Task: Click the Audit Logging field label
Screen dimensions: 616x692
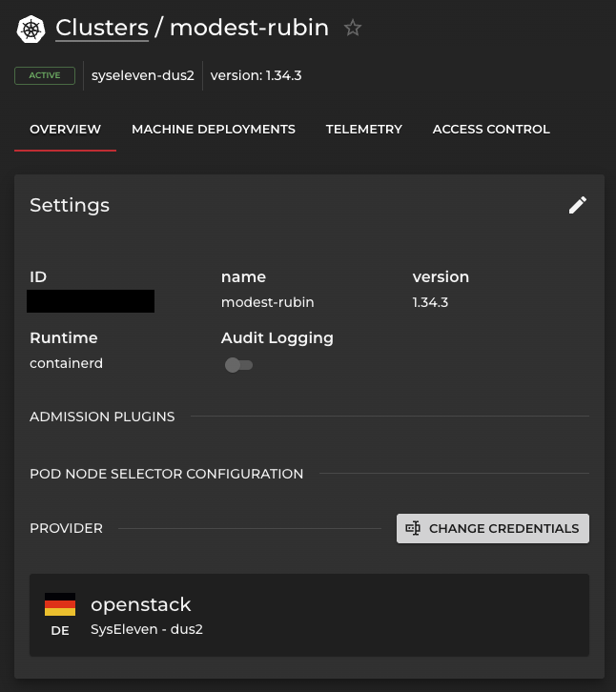Action: click(277, 338)
